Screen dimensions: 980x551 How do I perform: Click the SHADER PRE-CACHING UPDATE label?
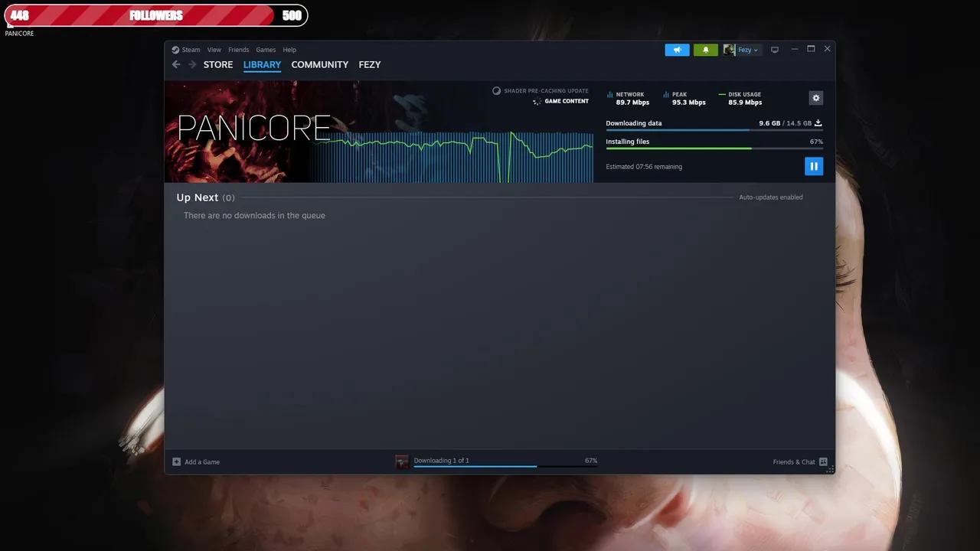546,91
